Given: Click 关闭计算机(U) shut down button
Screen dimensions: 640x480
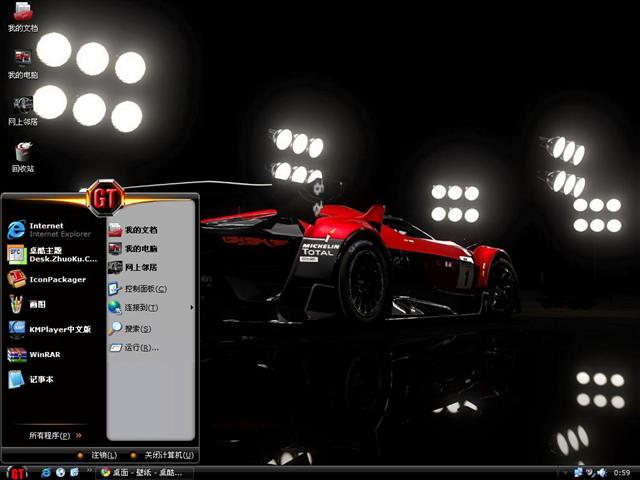Looking at the screenshot, I should point(162,455).
